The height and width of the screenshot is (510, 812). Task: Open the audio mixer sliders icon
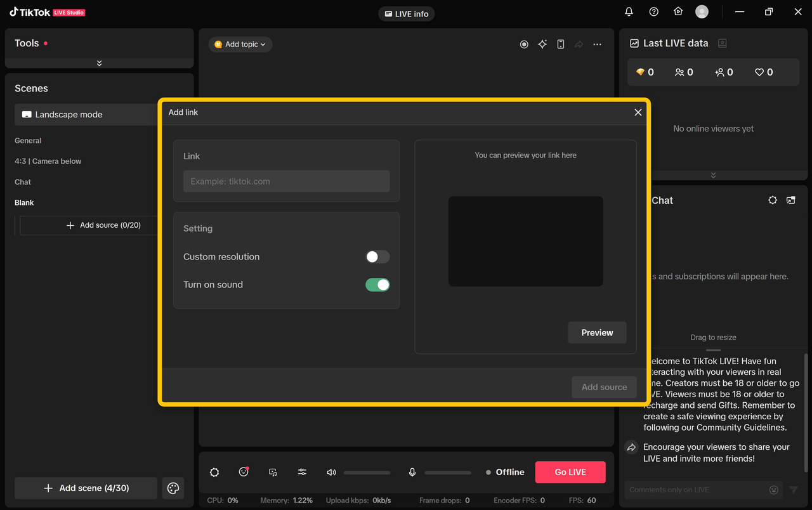click(302, 472)
